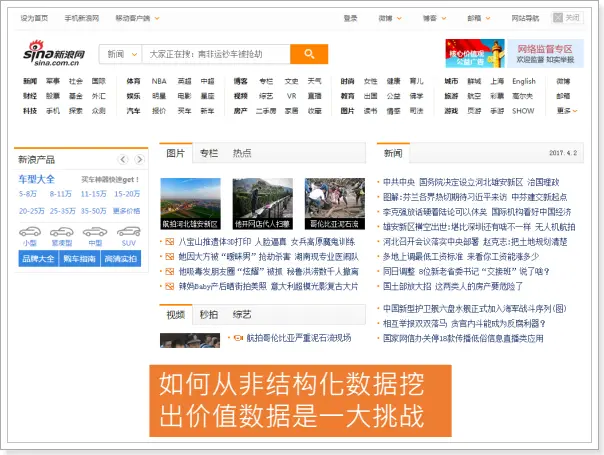
Task: Open the Sina logo homepage link
Action: pos(54,54)
